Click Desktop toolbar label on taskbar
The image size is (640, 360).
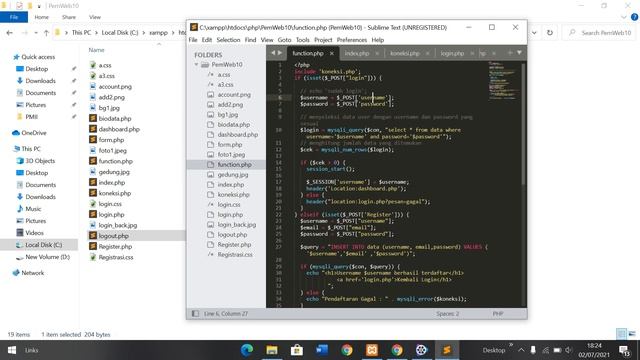click(494, 350)
